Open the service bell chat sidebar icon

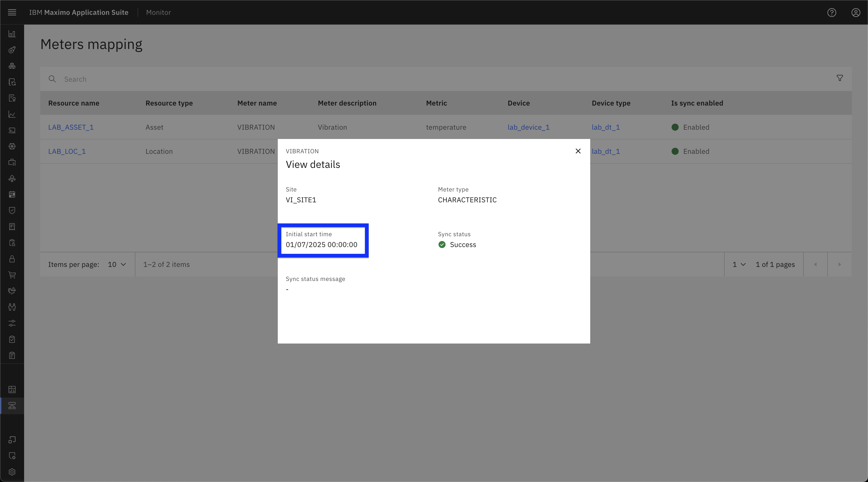(x=12, y=291)
